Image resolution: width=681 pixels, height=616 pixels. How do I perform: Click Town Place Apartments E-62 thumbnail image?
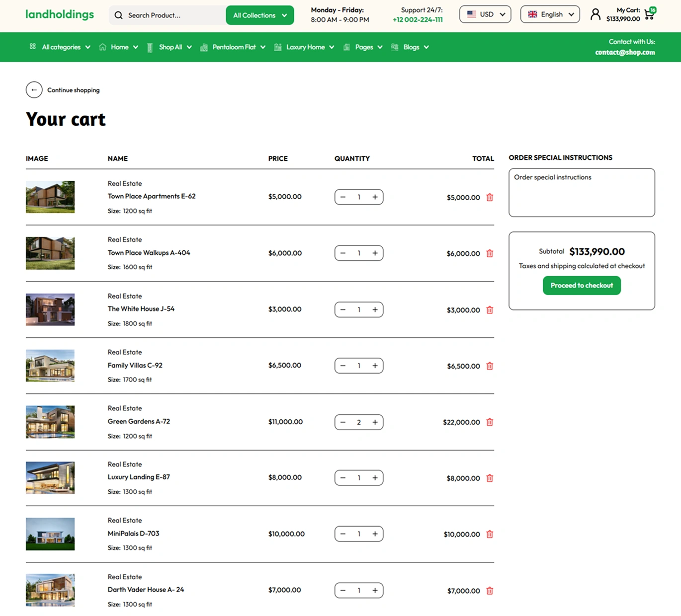pyautogui.click(x=50, y=197)
